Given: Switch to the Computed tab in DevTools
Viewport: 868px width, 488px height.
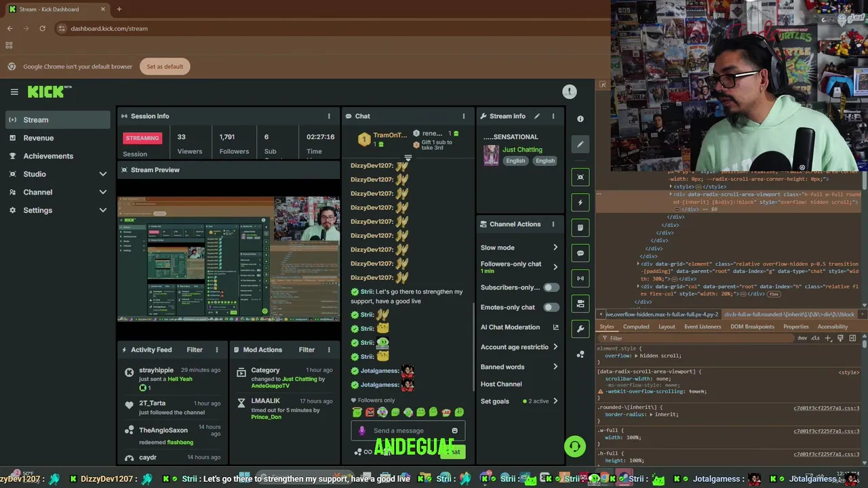Looking at the screenshot, I should [636, 327].
